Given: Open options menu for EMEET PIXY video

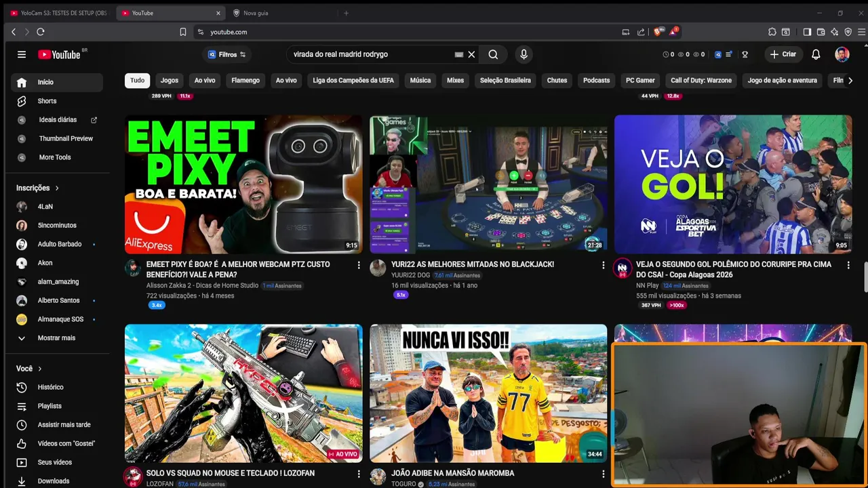Looking at the screenshot, I should coord(359,265).
